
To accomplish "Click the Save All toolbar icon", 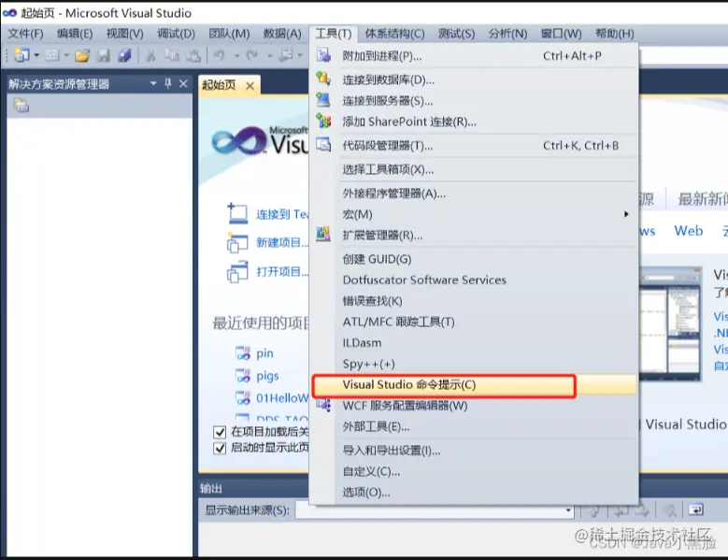I will 124,56.
